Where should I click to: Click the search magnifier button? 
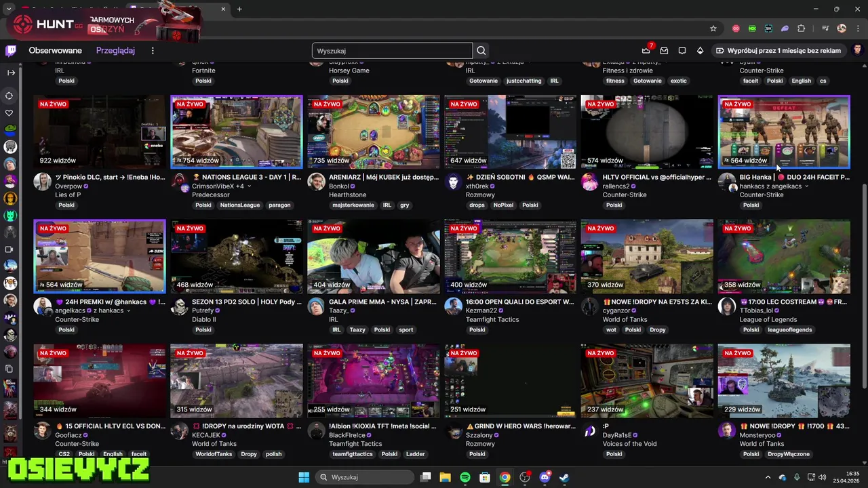click(481, 51)
